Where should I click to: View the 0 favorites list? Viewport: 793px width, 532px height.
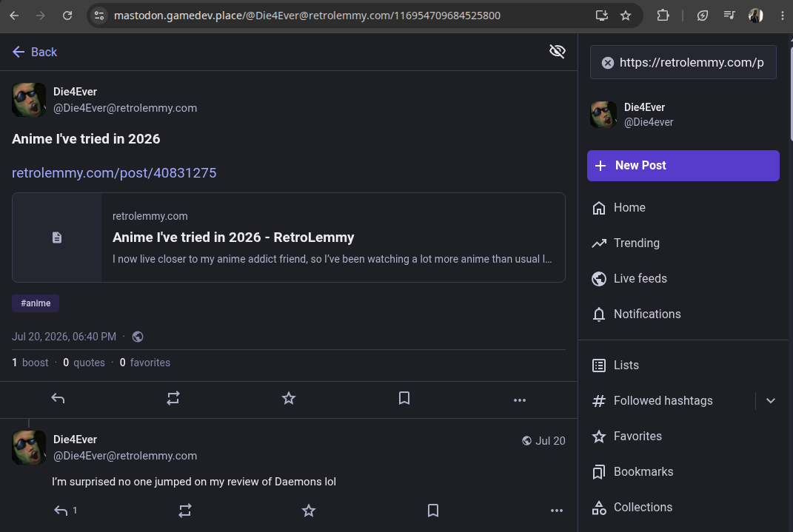144,363
